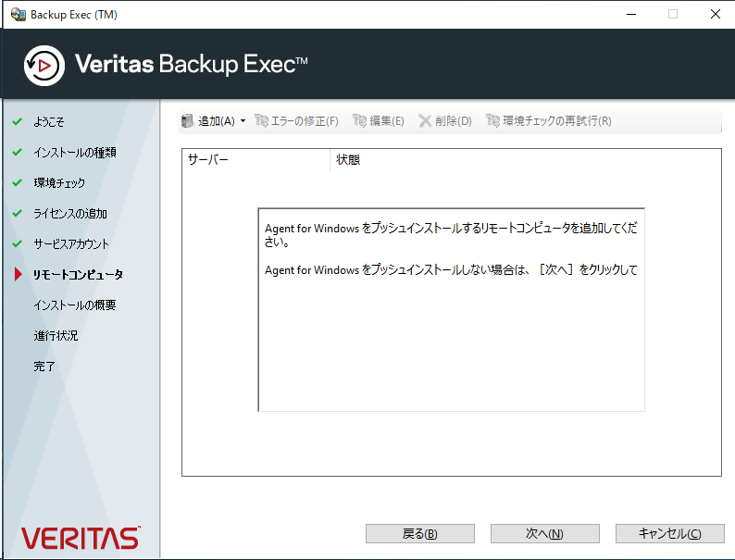Image resolution: width=735 pixels, height=560 pixels.
Task: Open the 追加(A) dropdown arrow
Action: pos(243,121)
